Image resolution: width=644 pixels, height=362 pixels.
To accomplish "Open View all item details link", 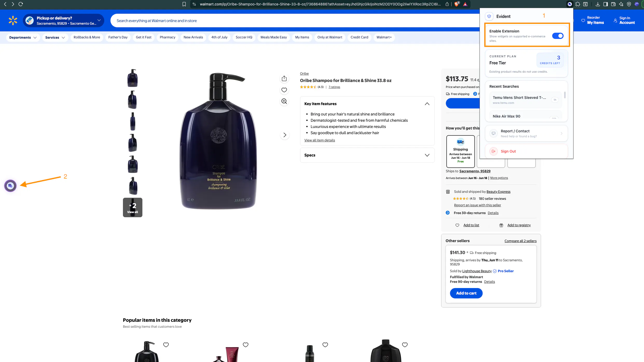I will coord(320,140).
